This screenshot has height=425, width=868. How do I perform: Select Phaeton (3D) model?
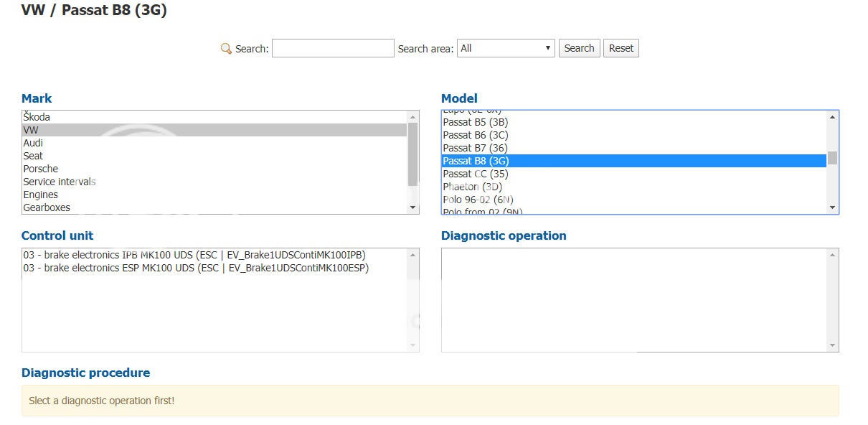pos(634,187)
